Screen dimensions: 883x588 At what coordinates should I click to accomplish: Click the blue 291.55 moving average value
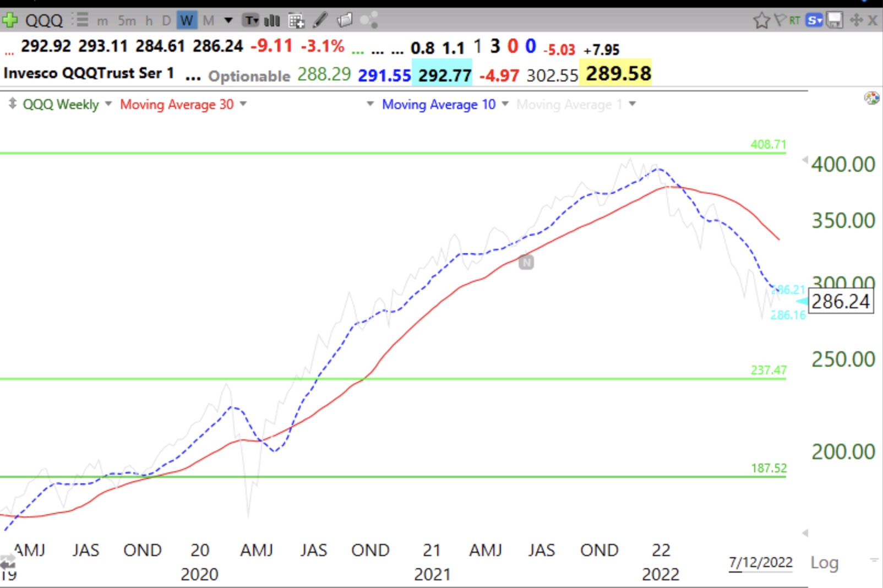[384, 75]
